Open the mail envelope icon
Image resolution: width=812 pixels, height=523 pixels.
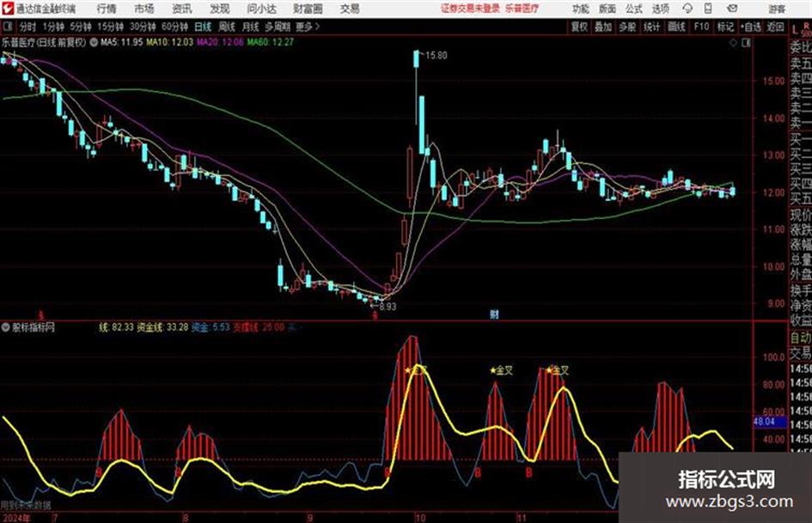pyautogui.click(x=732, y=9)
